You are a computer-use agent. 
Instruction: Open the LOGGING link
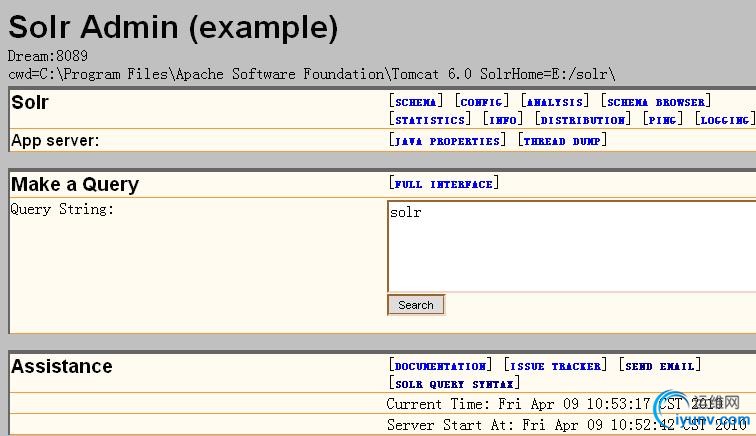(725, 120)
